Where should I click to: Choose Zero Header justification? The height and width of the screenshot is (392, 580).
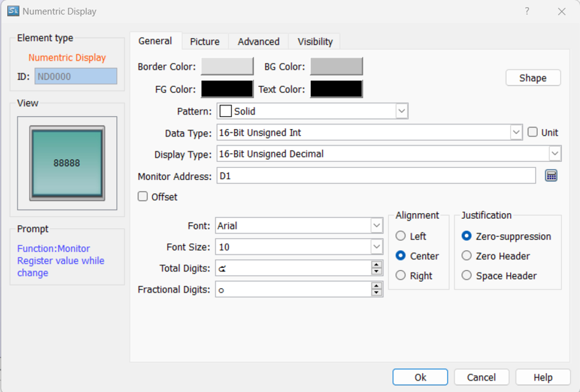tap(466, 256)
